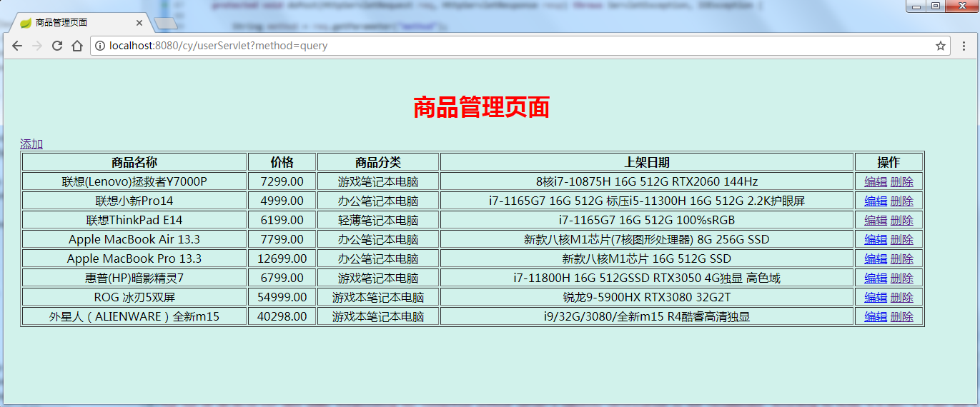Click the i7-1165G7 16G 512G 100%sRGB cell
980x407 pixels.
(x=647, y=220)
